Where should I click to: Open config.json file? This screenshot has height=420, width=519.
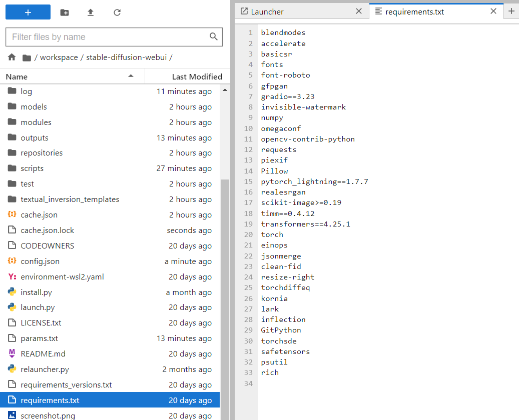[x=40, y=261]
